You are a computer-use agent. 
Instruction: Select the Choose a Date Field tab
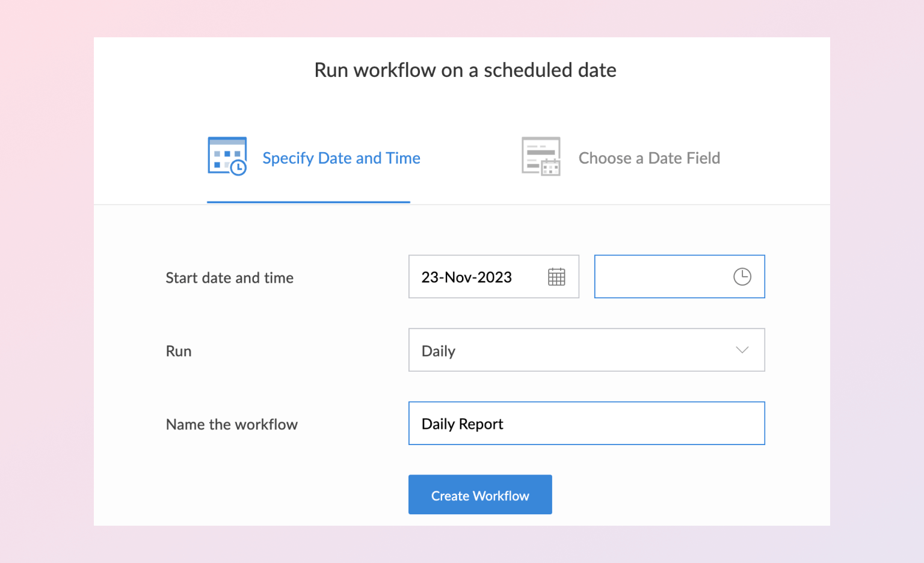click(x=649, y=158)
